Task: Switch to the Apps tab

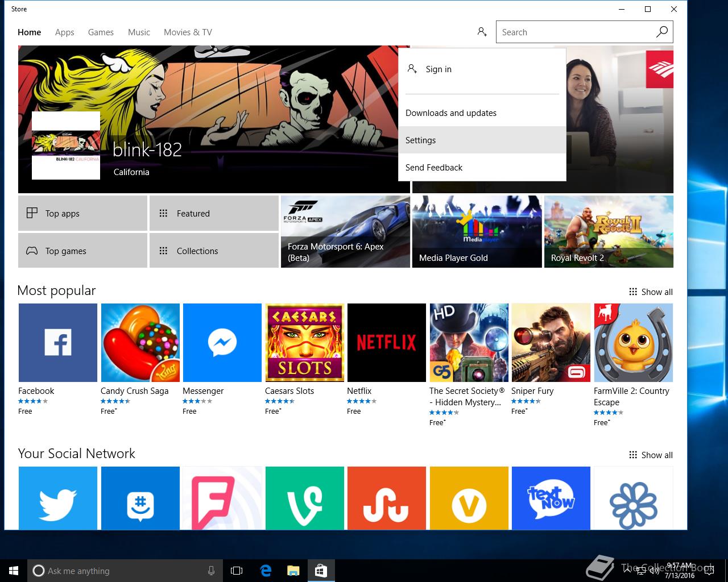Action: tap(65, 32)
